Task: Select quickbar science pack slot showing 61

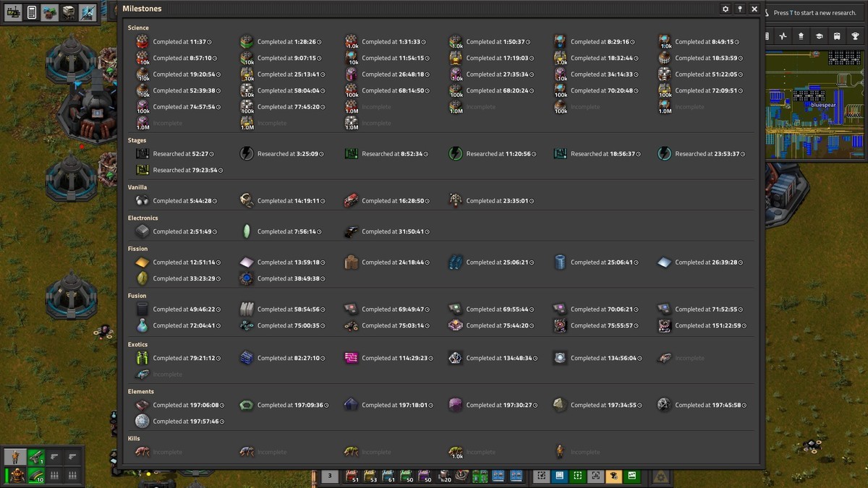Action: (388, 476)
